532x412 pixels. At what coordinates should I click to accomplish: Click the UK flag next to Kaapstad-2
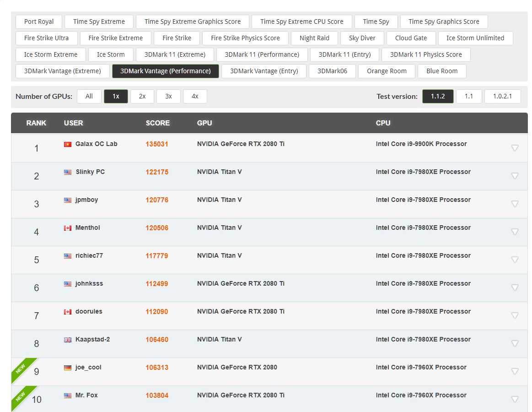click(x=68, y=340)
